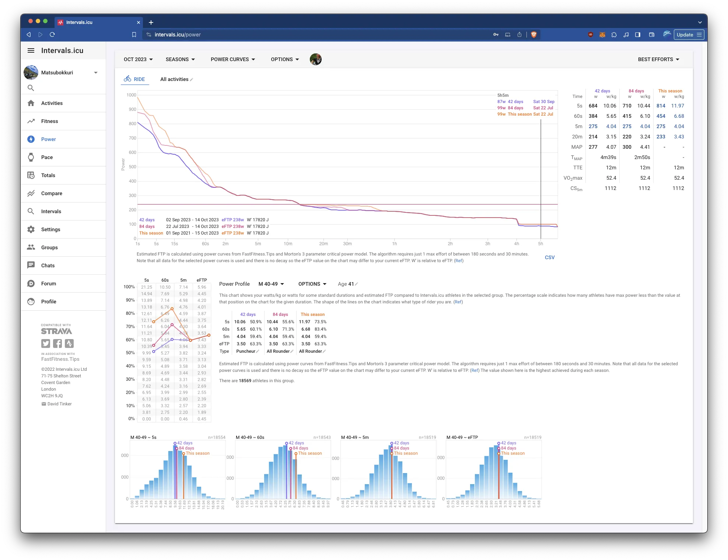The height and width of the screenshot is (560, 728).
Task: Open Pace page via stopwatch icon
Action: tap(31, 157)
